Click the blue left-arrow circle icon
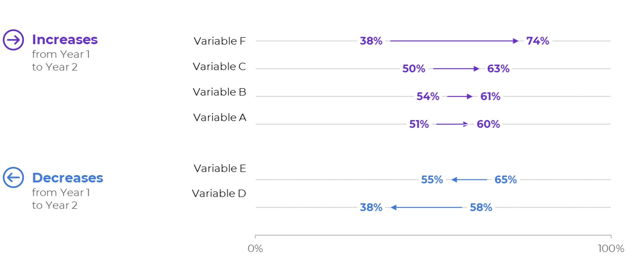The height and width of the screenshot is (267, 644). pos(13,178)
